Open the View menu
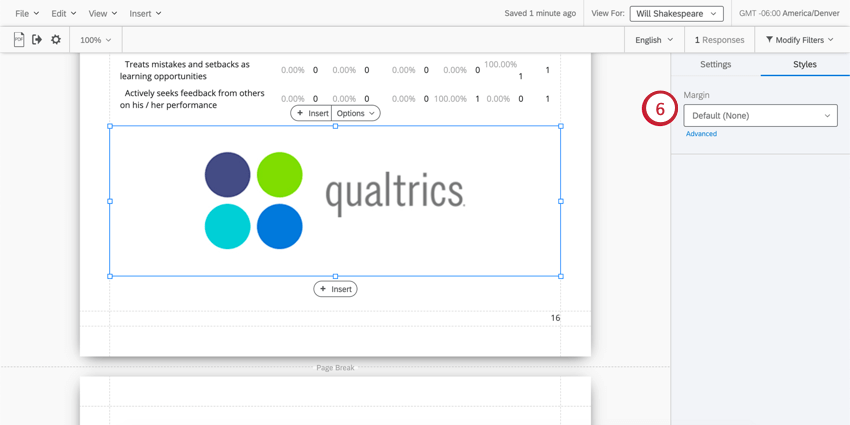This screenshot has height=425, width=850. click(x=102, y=14)
